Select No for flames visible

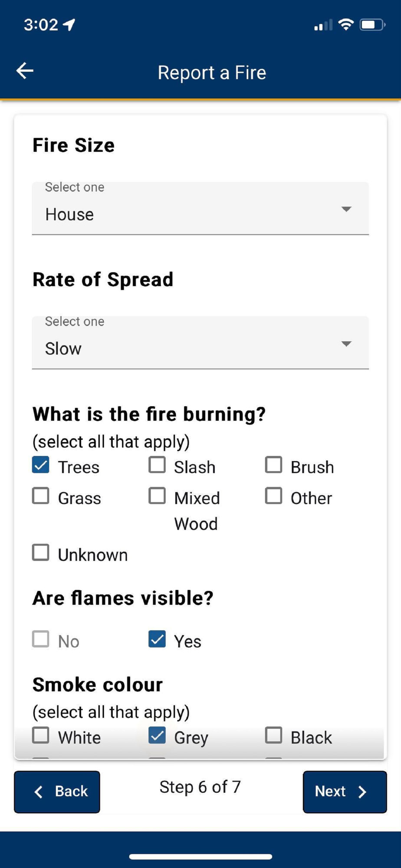click(41, 639)
